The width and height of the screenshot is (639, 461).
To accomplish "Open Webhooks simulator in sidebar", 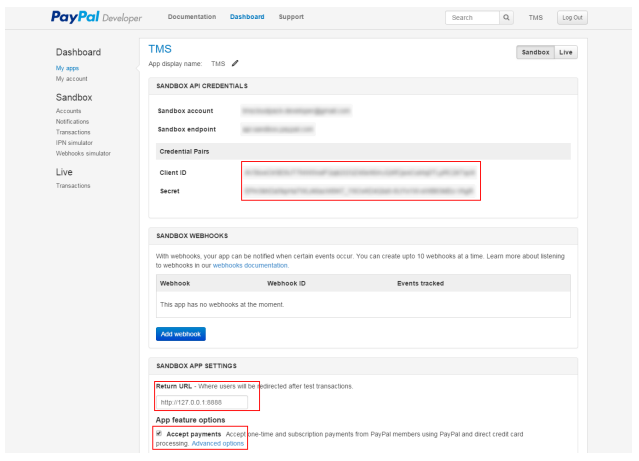I will [x=83, y=153].
